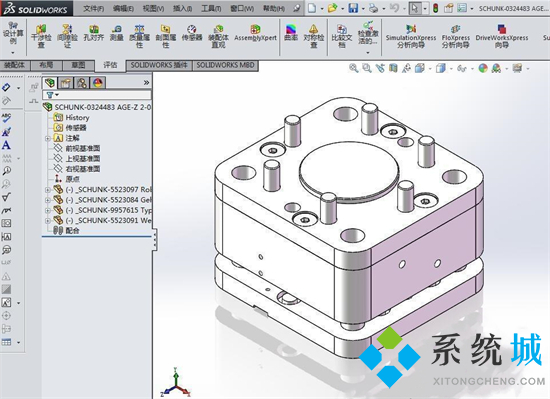The image size is (550, 399).
Task: Show 曲率 curvature display
Action: (x=291, y=33)
